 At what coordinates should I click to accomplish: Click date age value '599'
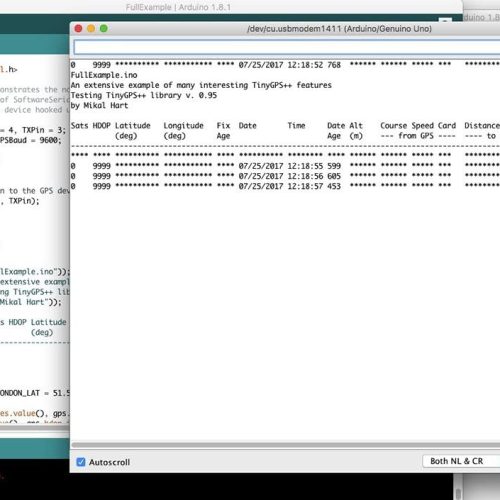point(334,166)
